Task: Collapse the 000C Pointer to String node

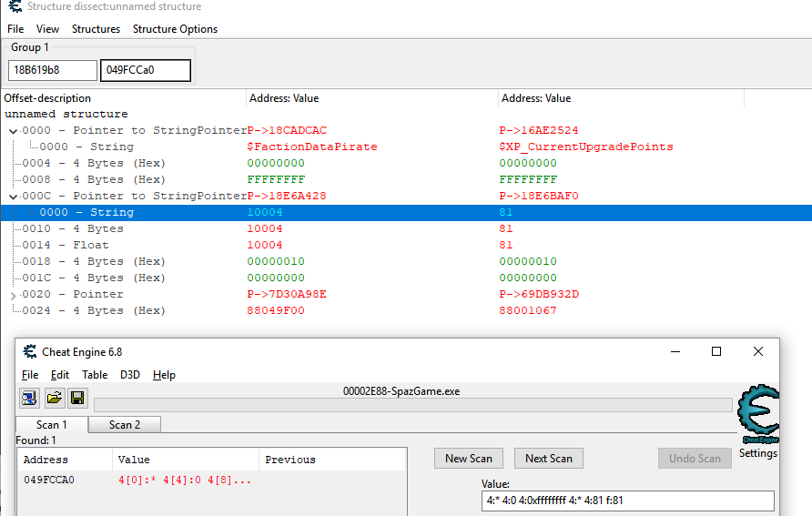Action: [x=13, y=197]
